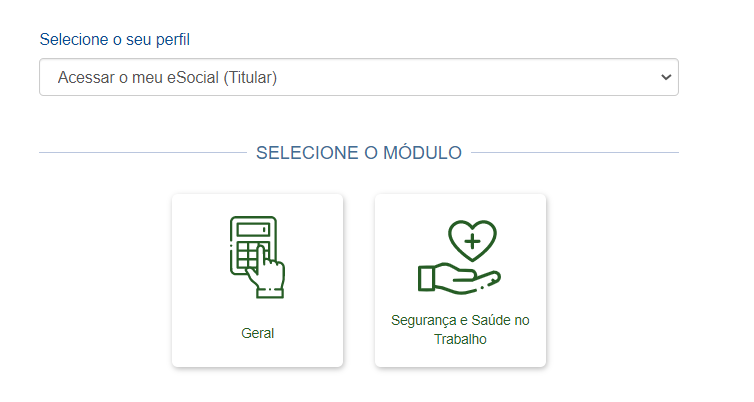754x402 pixels.
Task: Select the Segurança e Saúde no Trabalho card
Action: 460,280
